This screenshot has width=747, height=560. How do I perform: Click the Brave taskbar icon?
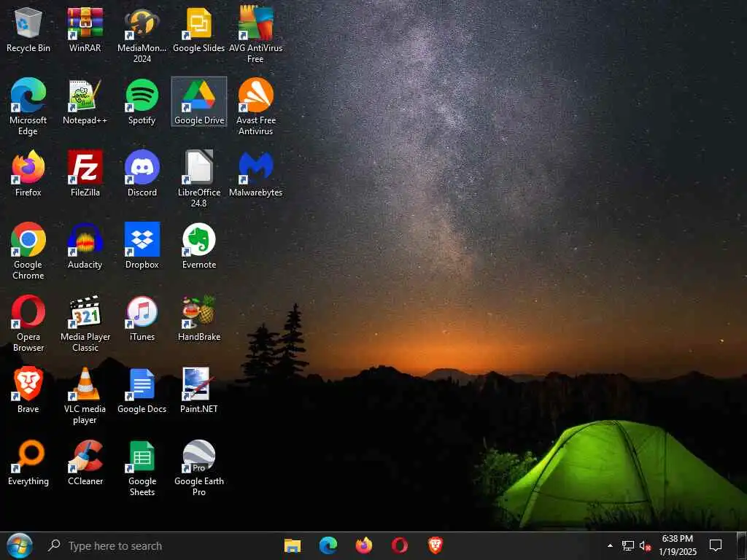coord(435,545)
